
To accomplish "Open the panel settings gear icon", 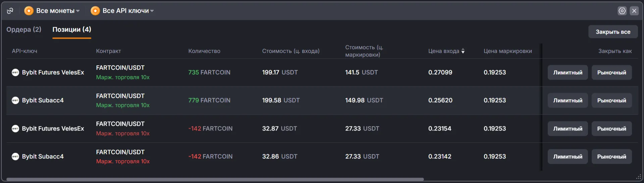I will point(622,11).
